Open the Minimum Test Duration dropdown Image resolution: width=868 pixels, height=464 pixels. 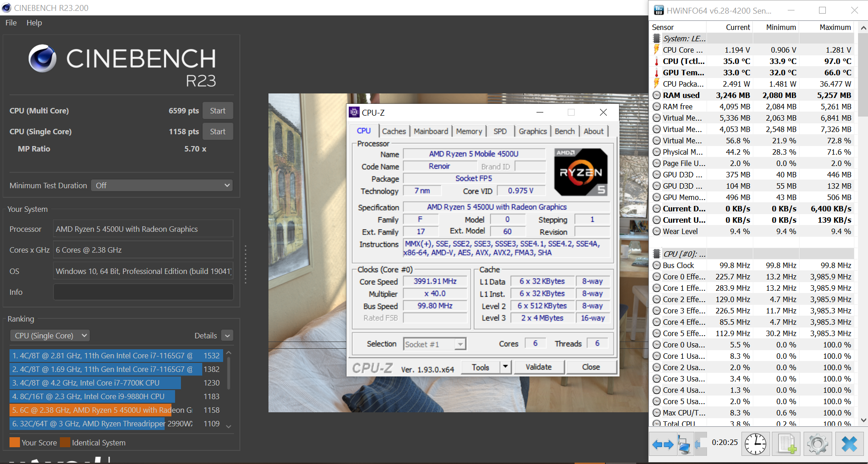162,186
